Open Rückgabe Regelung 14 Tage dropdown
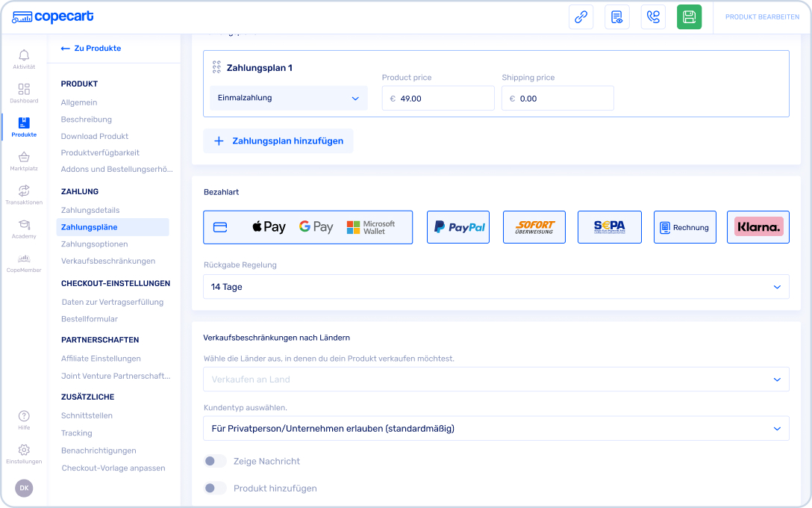 point(496,287)
